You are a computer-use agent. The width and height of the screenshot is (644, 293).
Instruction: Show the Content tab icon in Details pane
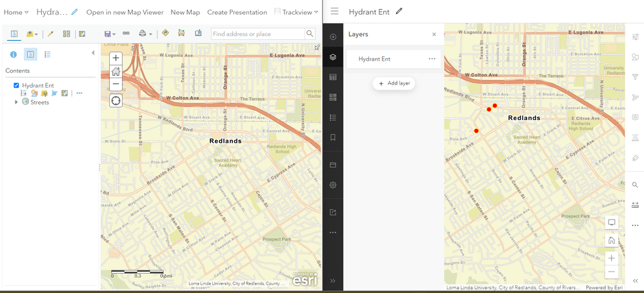[x=30, y=54]
